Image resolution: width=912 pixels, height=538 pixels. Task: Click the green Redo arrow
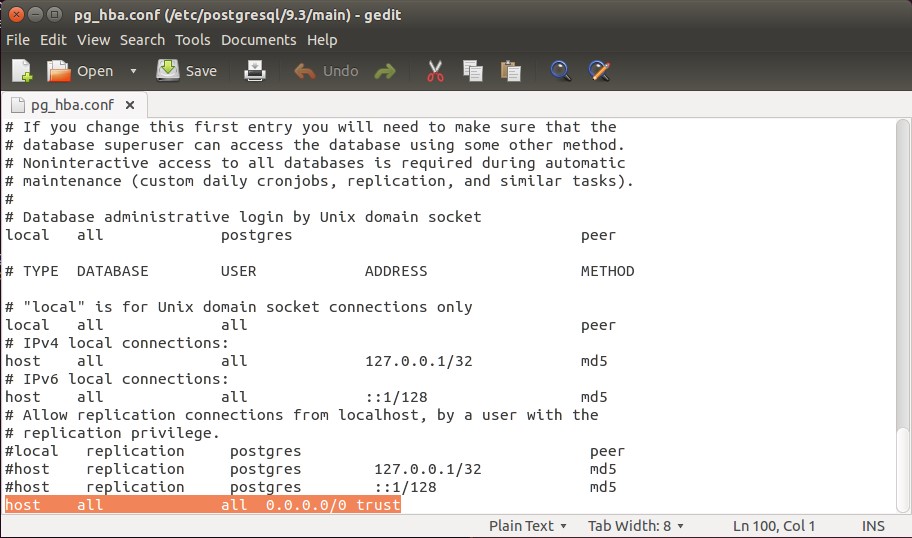pyautogui.click(x=385, y=72)
